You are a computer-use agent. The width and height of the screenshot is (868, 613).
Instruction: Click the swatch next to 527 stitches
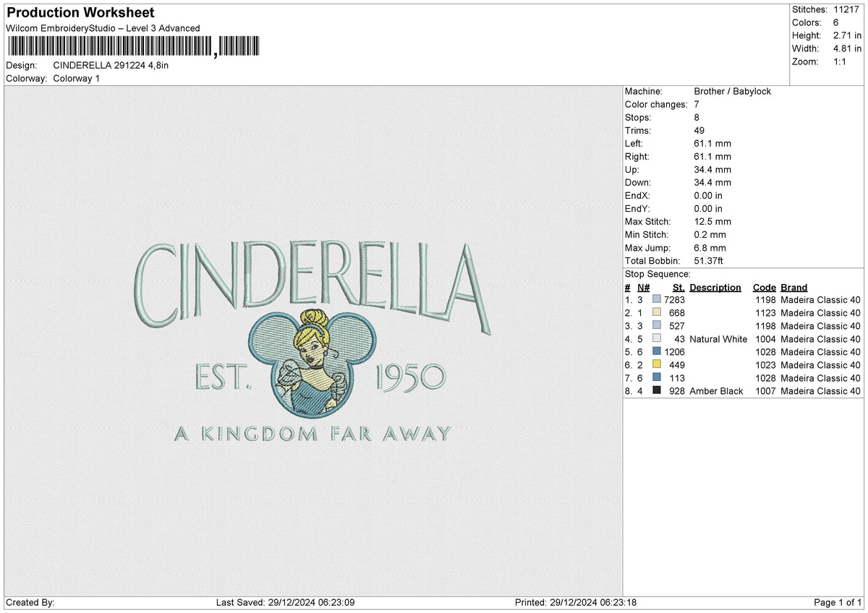pos(657,326)
